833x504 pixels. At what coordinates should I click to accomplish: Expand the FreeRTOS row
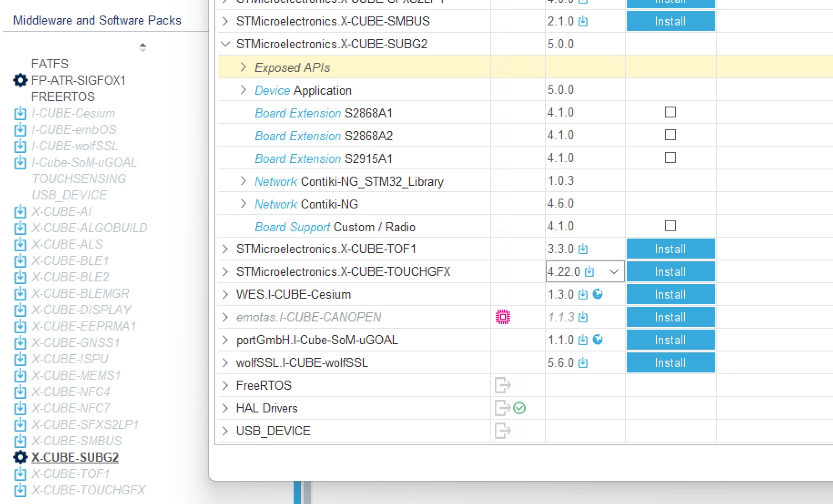(225, 386)
